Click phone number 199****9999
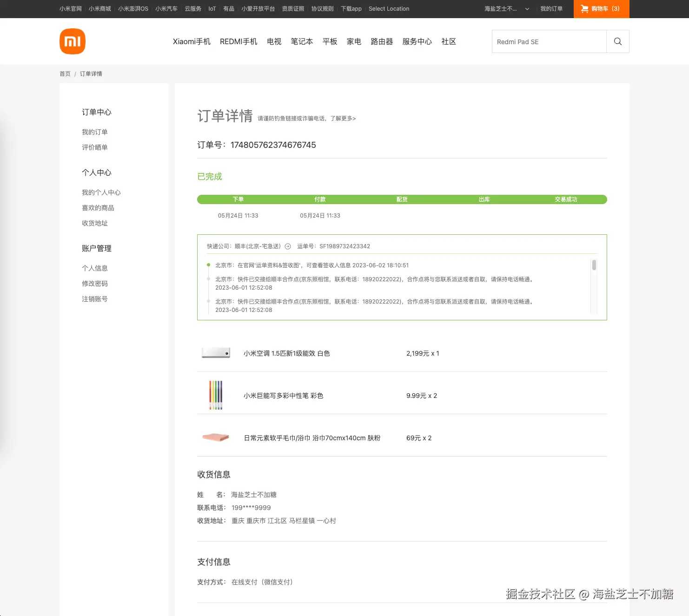The image size is (689, 616). pos(251,508)
